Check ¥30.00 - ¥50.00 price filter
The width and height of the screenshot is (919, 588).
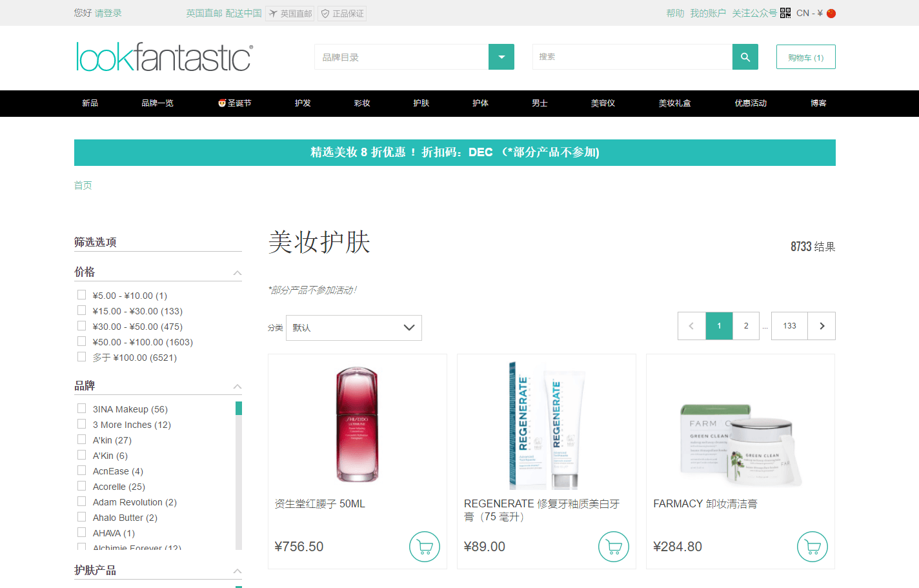coord(81,325)
